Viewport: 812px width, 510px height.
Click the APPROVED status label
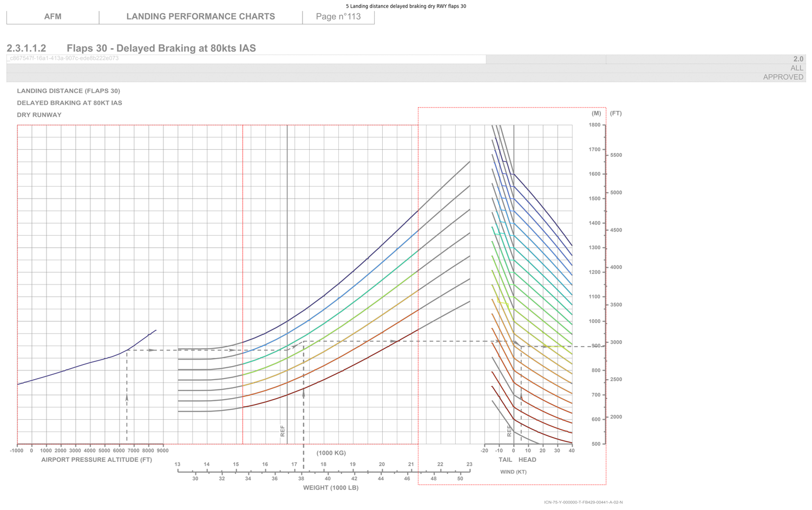point(783,77)
